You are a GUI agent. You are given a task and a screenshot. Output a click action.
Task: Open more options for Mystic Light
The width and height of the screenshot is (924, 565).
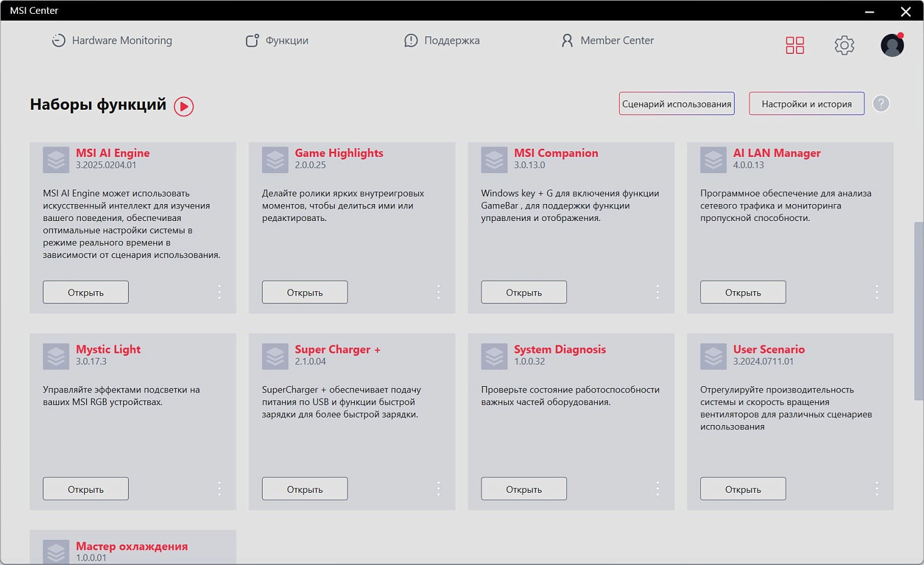[219, 488]
